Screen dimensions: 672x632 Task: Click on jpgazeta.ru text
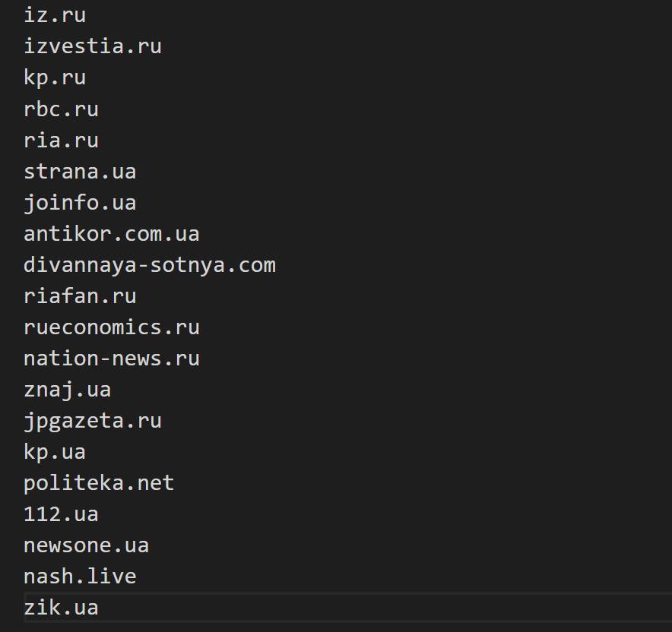92,421
